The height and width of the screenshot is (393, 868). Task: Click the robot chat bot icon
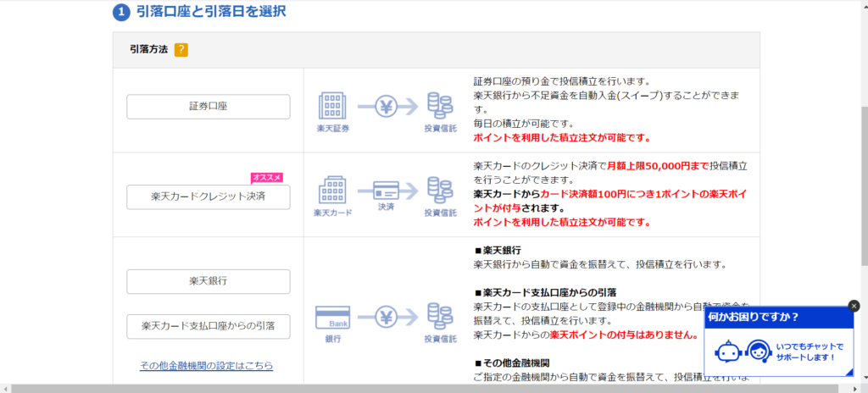click(726, 352)
